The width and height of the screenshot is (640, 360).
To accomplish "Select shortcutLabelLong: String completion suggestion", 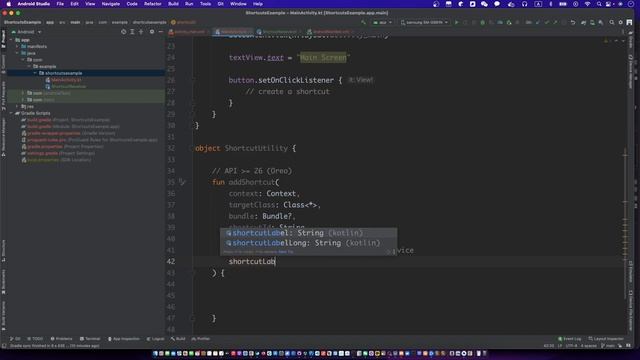I will (x=308, y=243).
